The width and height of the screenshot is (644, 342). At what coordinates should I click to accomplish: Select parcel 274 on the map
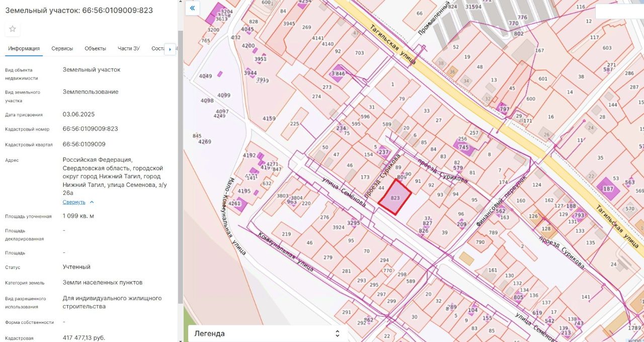point(316,97)
